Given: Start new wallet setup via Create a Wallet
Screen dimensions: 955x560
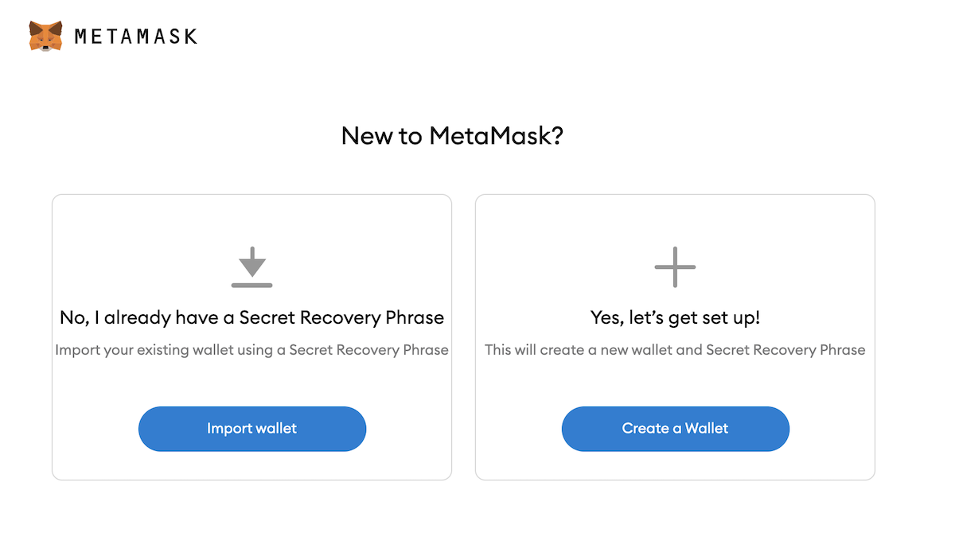Looking at the screenshot, I should coord(675,429).
